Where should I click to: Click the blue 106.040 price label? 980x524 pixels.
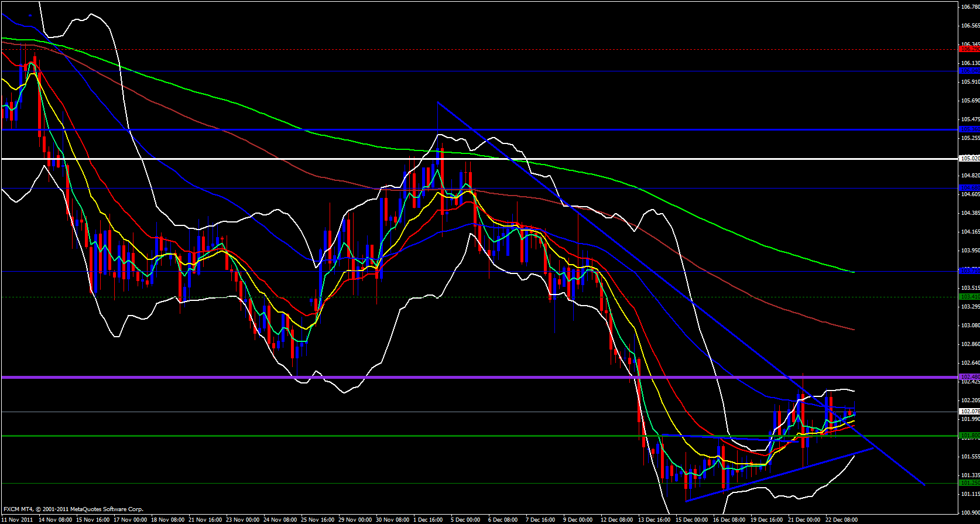pyautogui.click(x=969, y=71)
